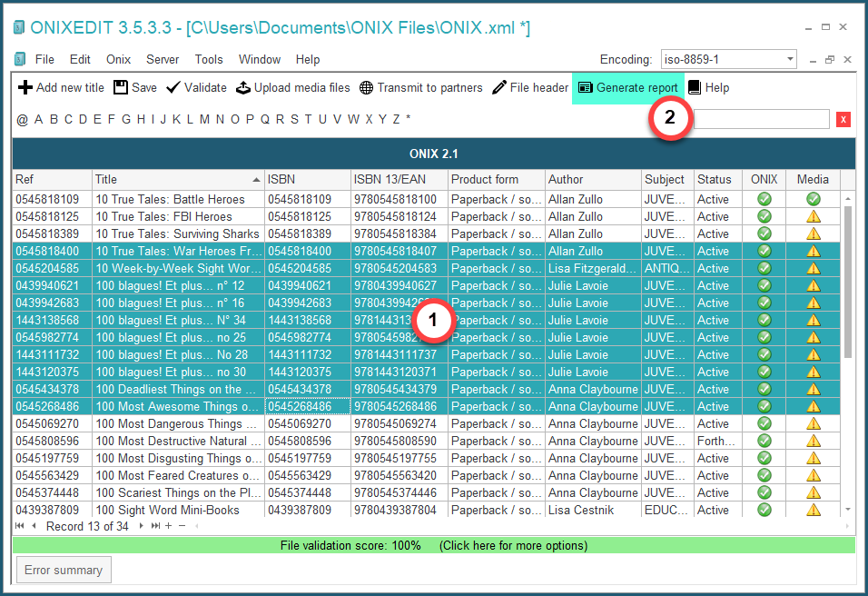This screenshot has width=868, height=596.
Task: Click the Save floppy disk icon
Action: (121, 87)
